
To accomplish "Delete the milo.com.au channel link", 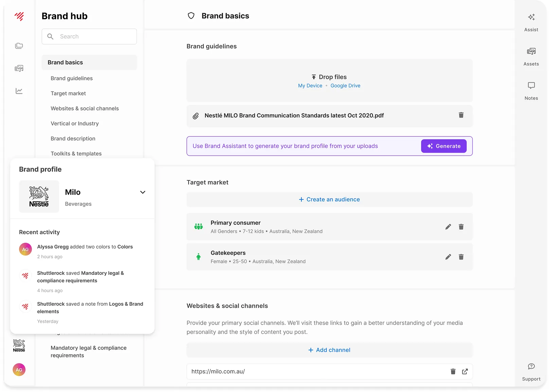I will pos(453,371).
